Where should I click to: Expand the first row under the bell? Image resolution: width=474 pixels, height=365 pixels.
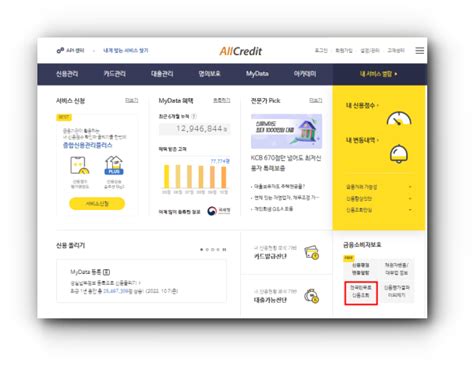click(379, 187)
